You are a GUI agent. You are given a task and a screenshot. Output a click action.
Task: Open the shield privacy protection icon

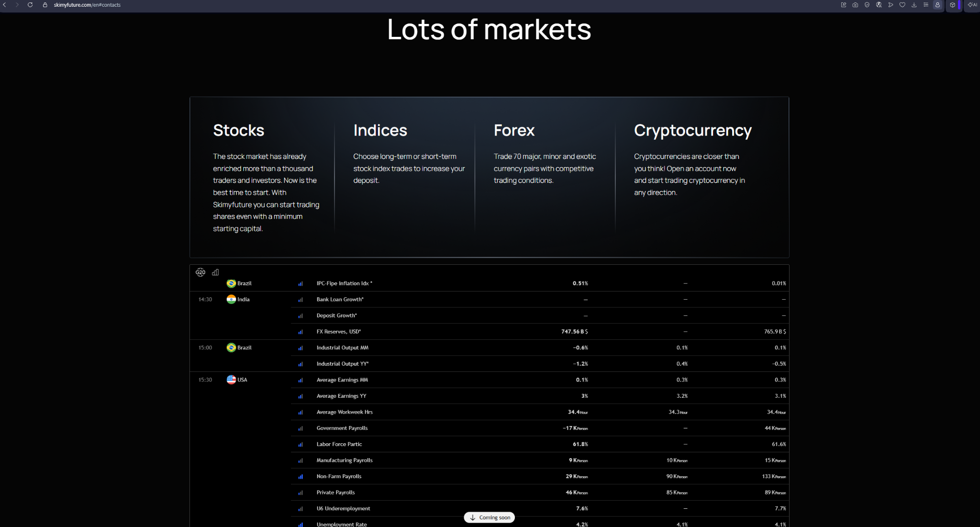(867, 5)
